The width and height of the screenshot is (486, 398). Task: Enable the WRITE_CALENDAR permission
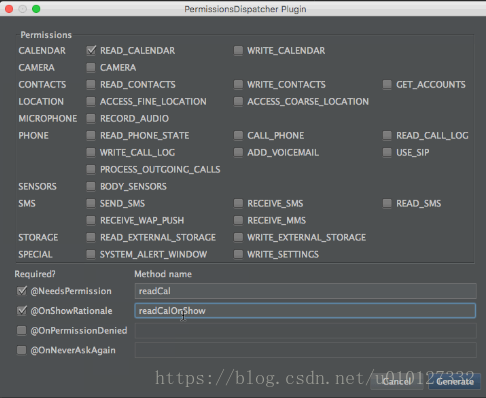click(x=238, y=50)
